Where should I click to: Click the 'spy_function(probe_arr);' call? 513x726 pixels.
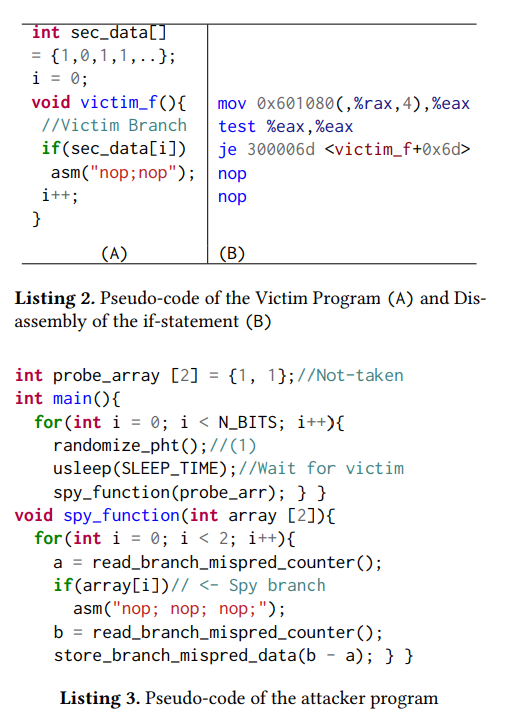pos(169,492)
